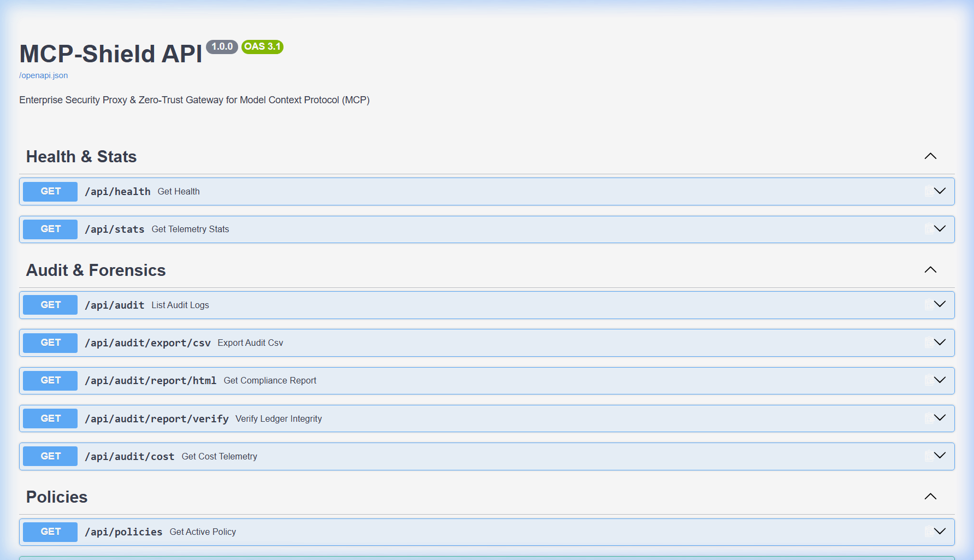
Task: Expand the /api/health endpoint chevron
Action: pos(940,191)
